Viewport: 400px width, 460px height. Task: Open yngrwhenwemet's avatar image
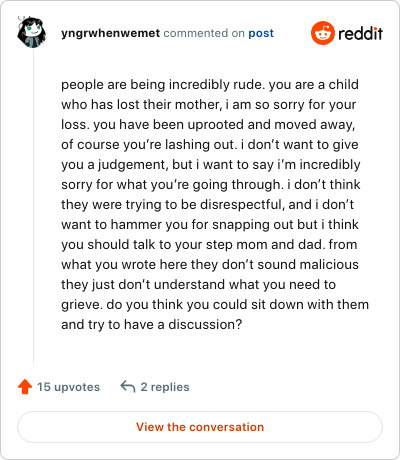[x=32, y=33]
